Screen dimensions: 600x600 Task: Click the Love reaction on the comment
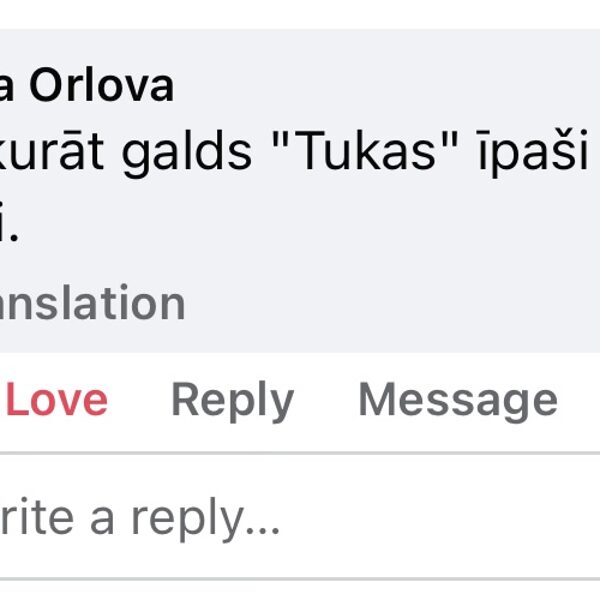click(56, 401)
